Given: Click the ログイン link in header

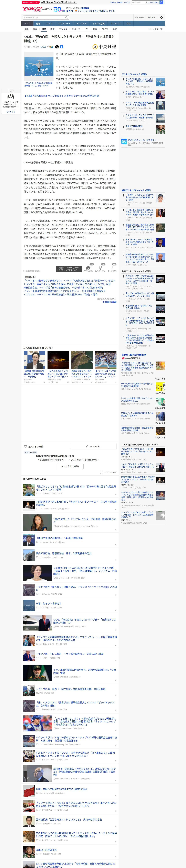Looking at the screenshot, I should click(70, 11).
